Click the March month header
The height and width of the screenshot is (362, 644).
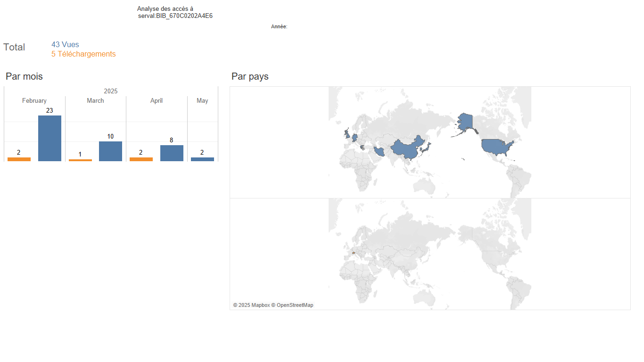[95, 101]
